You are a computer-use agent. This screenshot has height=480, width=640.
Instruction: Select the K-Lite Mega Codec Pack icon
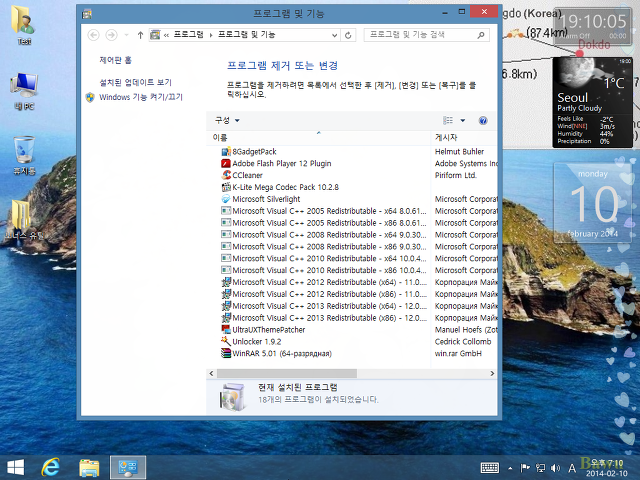tap(226, 187)
